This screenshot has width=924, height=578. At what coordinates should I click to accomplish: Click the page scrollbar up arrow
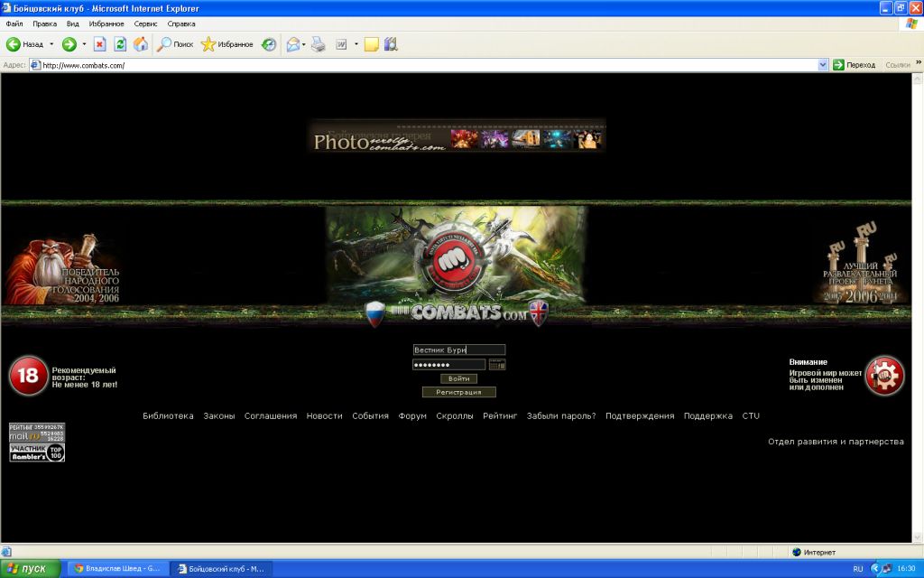[x=917, y=79]
